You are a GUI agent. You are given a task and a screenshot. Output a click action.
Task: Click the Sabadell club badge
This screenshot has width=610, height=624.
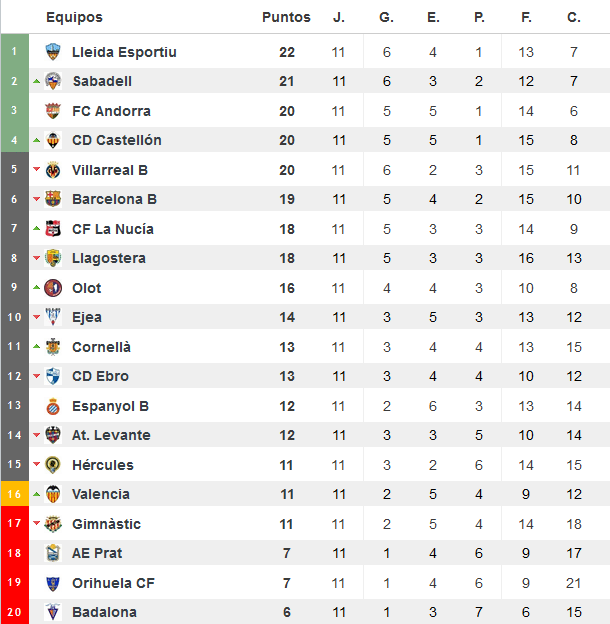coord(53,81)
